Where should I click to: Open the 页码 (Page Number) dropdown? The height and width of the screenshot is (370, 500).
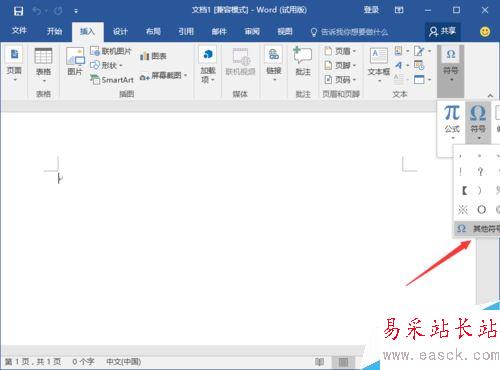pyautogui.click(x=340, y=80)
